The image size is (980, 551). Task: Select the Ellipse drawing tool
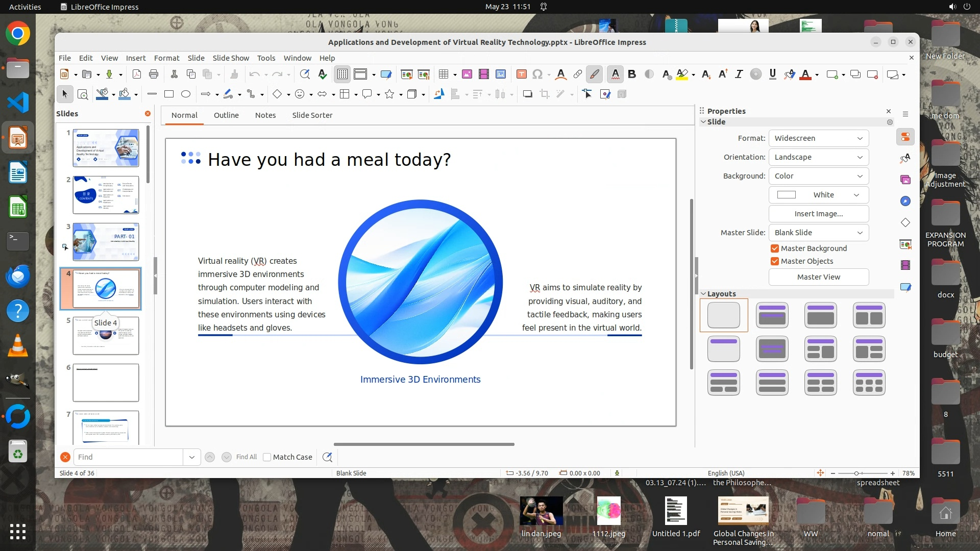(x=186, y=94)
